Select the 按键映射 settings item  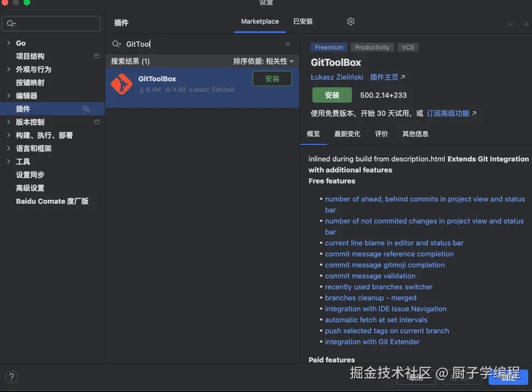(x=52, y=82)
